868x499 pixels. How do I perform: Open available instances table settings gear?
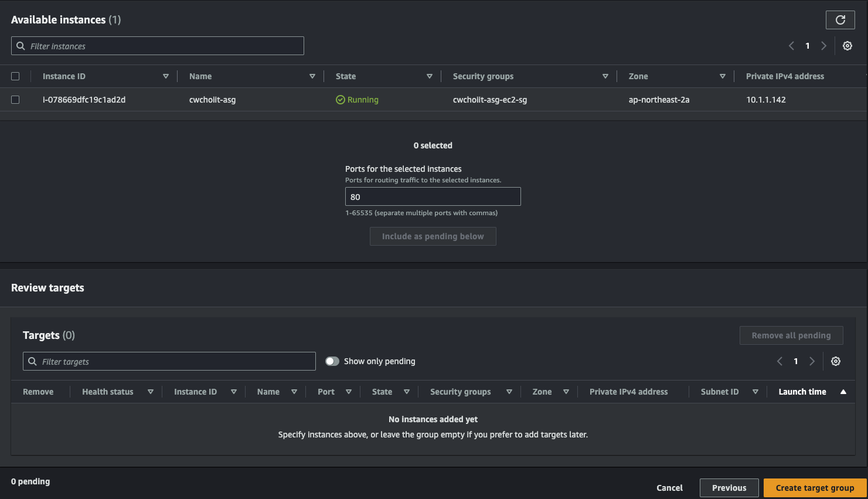tap(847, 46)
